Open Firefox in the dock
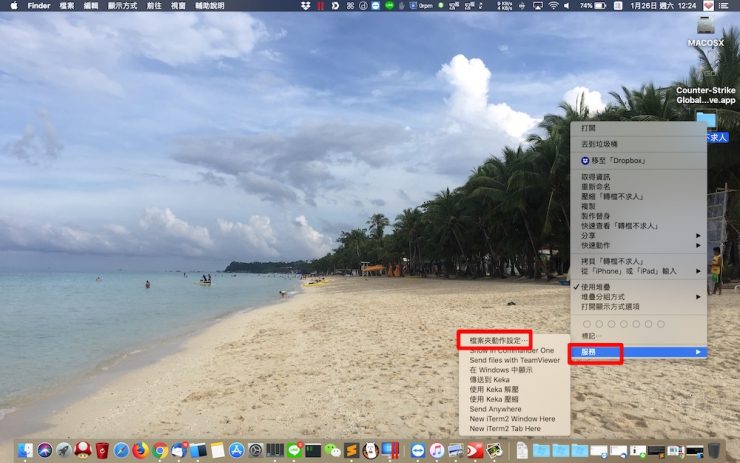This screenshot has height=463, width=740. pos(140,450)
